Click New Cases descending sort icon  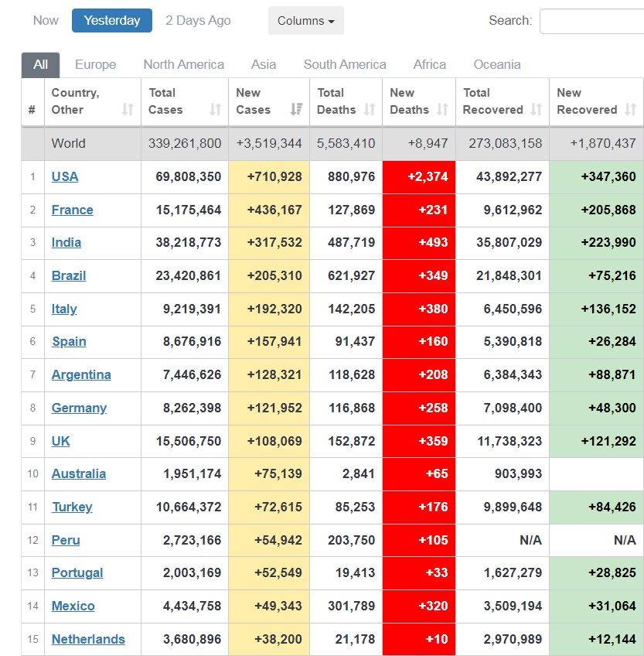click(297, 110)
